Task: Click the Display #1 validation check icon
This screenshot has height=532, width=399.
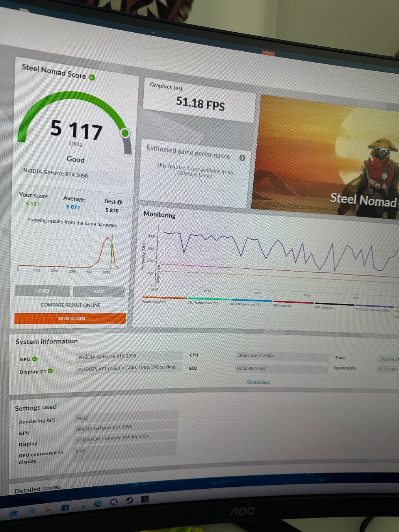Action: coord(50,371)
